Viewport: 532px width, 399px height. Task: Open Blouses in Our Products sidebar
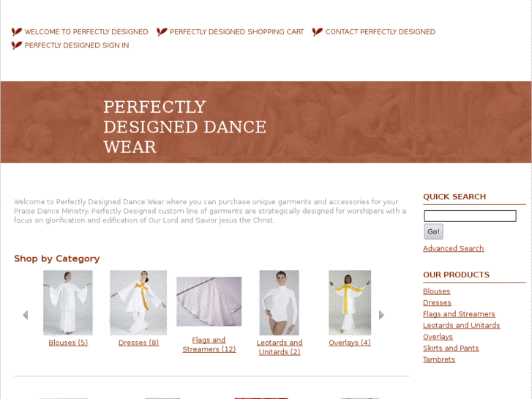[x=436, y=291]
